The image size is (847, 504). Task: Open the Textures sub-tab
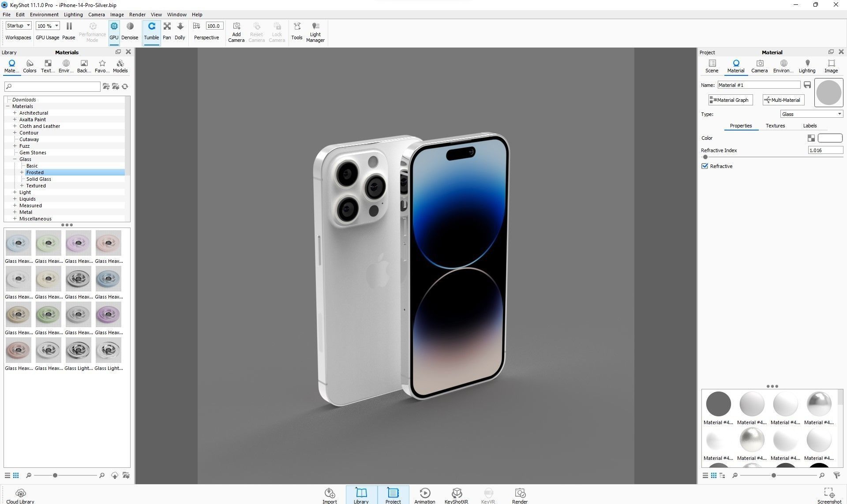(775, 126)
